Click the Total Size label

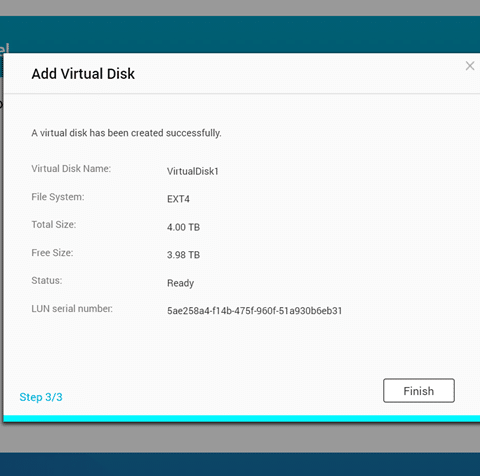click(54, 225)
